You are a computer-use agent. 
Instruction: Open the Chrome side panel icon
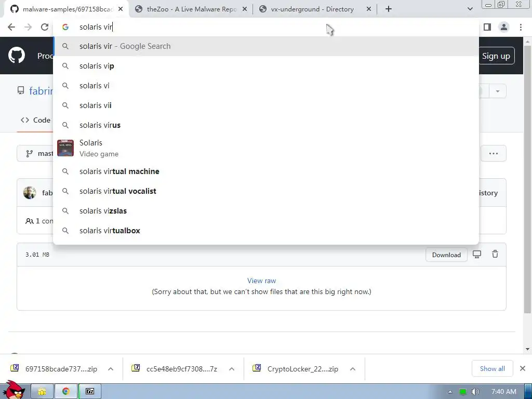click(487, 27)
